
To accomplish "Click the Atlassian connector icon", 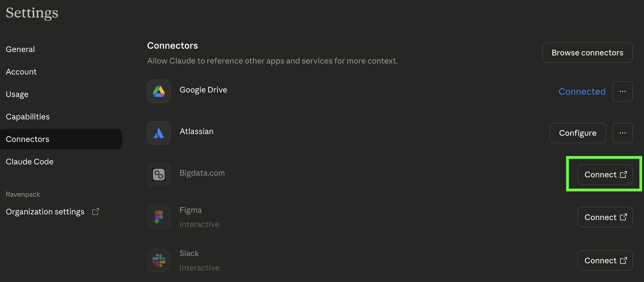I will (159, 133).
